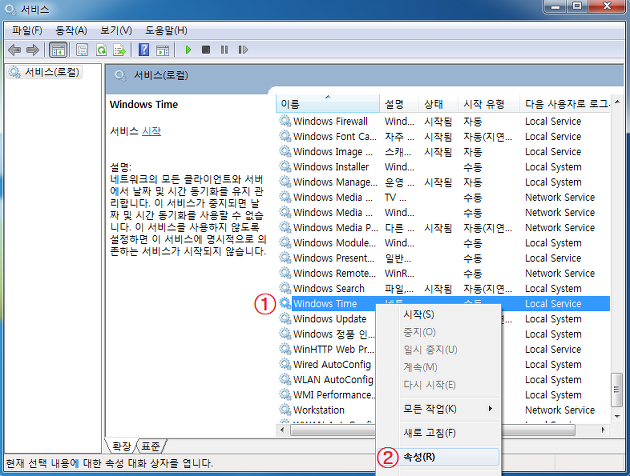Click the horizontal scrollbar left arrow

tap(282, 430)
